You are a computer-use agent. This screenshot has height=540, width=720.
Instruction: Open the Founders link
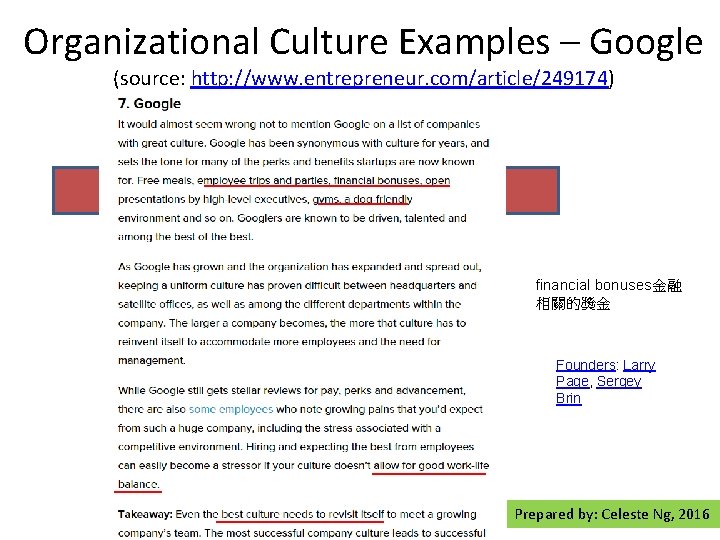point(586,365)
